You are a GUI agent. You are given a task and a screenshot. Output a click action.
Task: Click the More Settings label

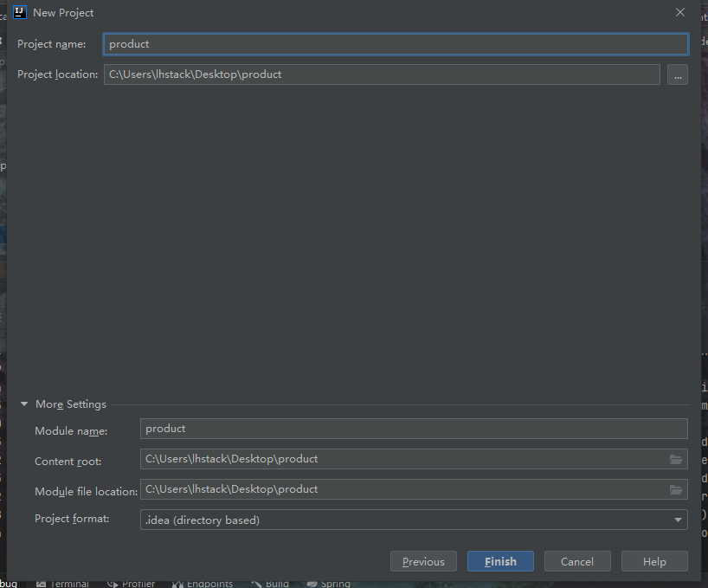pyautogui.click(x=71, y=404)
